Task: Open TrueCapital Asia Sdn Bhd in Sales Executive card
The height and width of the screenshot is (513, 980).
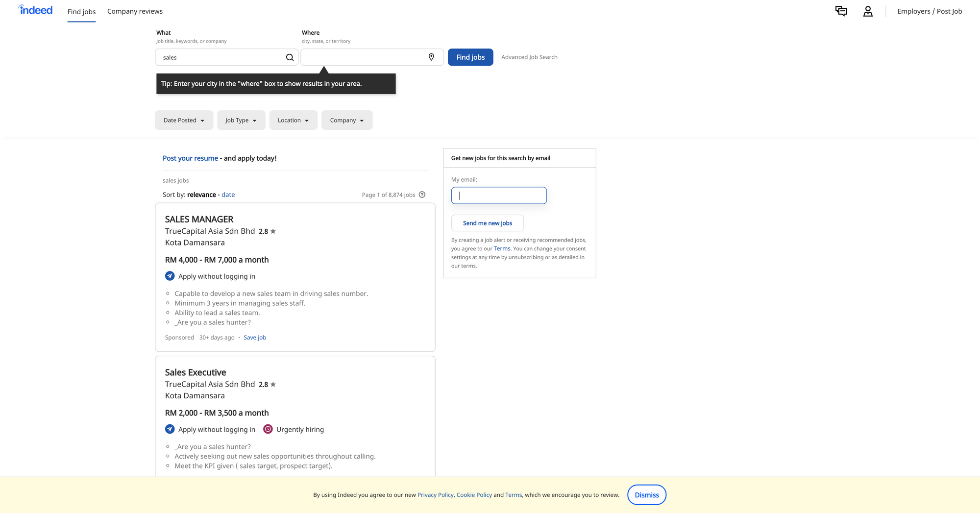Action: click(x=210, y=385)
